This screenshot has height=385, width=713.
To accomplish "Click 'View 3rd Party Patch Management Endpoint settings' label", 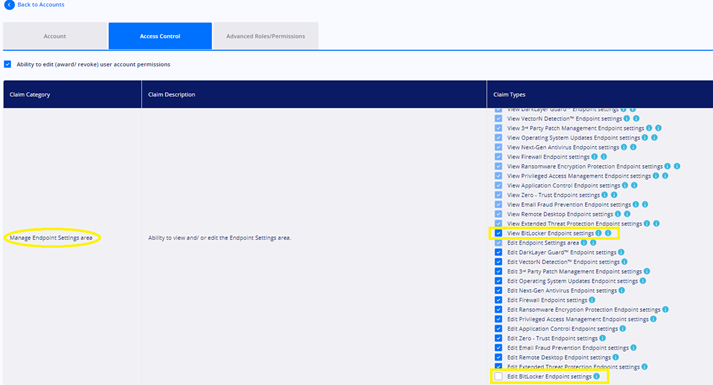I will pos(576,128).
